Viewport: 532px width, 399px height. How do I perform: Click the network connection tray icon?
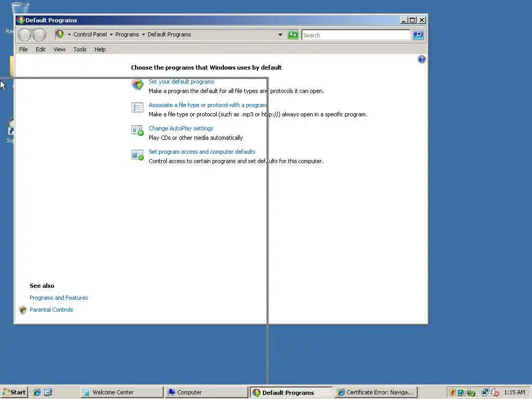pos(485,393)
